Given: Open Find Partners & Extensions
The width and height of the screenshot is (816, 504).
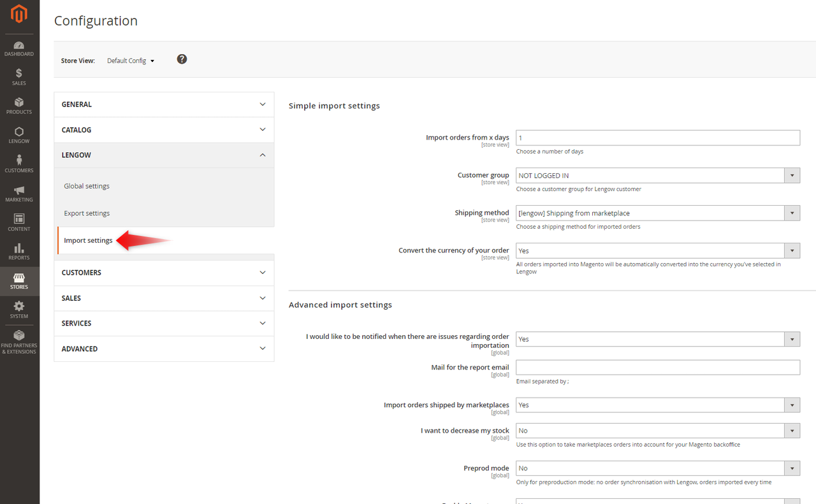Looking at the screenshot, I should click(x=19, y=342).
